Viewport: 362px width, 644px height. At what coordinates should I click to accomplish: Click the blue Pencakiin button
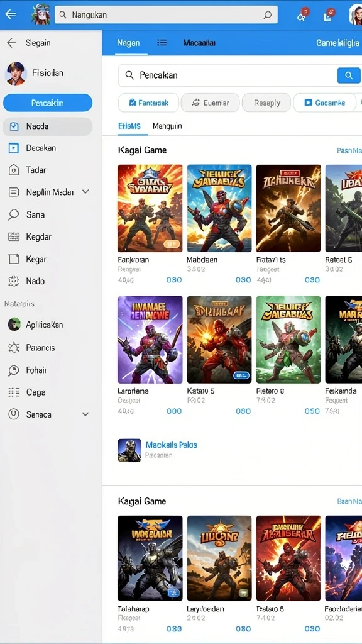(x=48, y=103)
